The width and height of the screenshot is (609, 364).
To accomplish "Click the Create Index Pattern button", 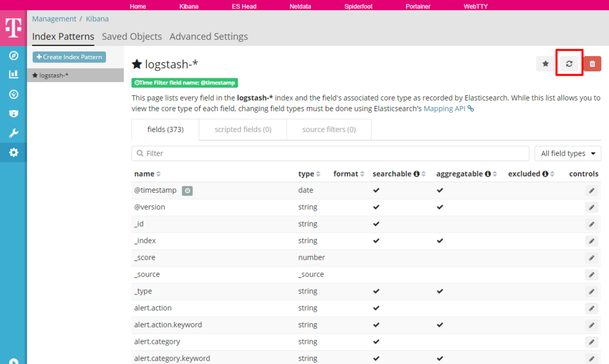I will click(x=69, y=57).
